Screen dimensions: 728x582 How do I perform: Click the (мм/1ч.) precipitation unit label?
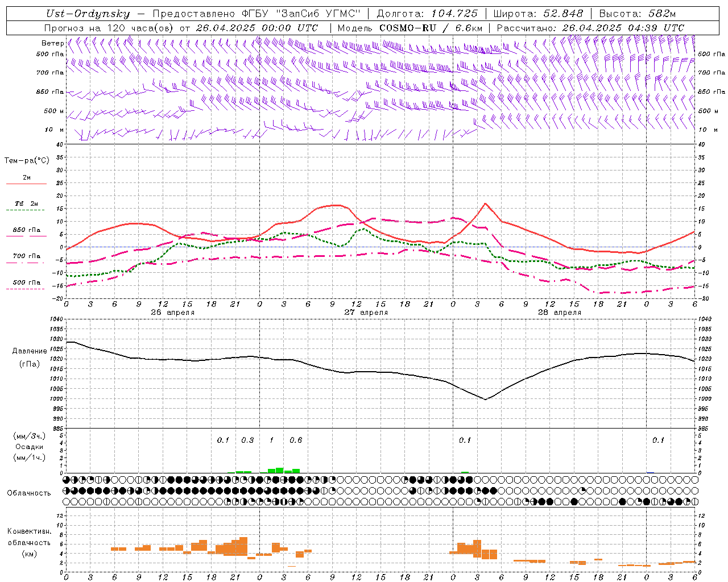click(x=29, y=458)
